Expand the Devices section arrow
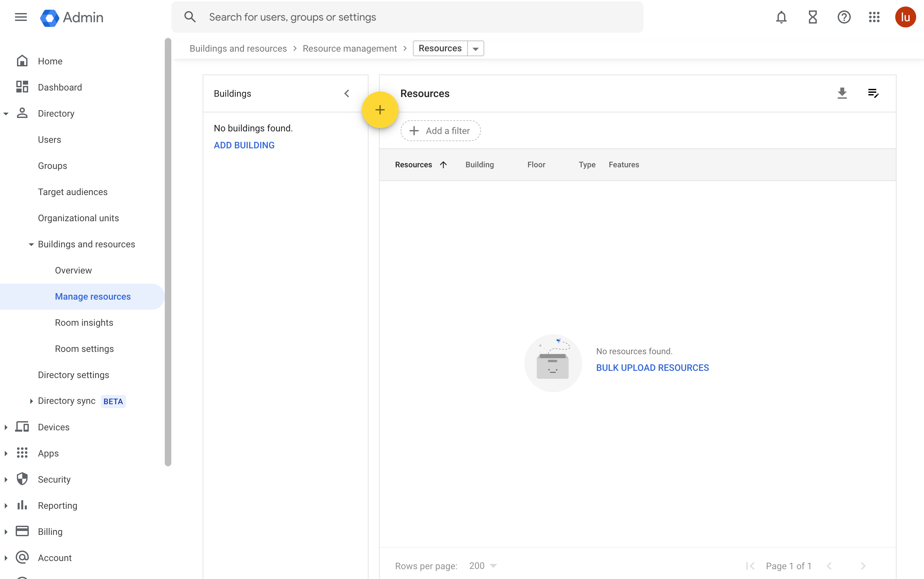 (x=6, y=427)
